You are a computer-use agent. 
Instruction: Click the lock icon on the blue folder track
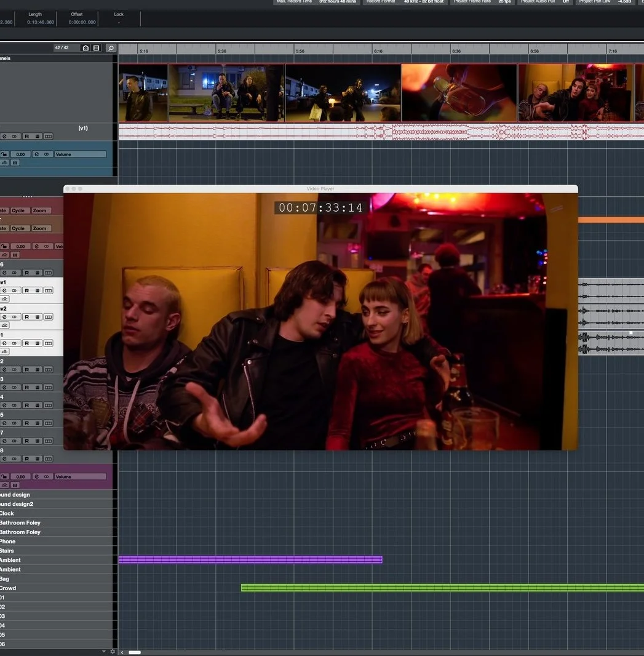tap(4, 154)
